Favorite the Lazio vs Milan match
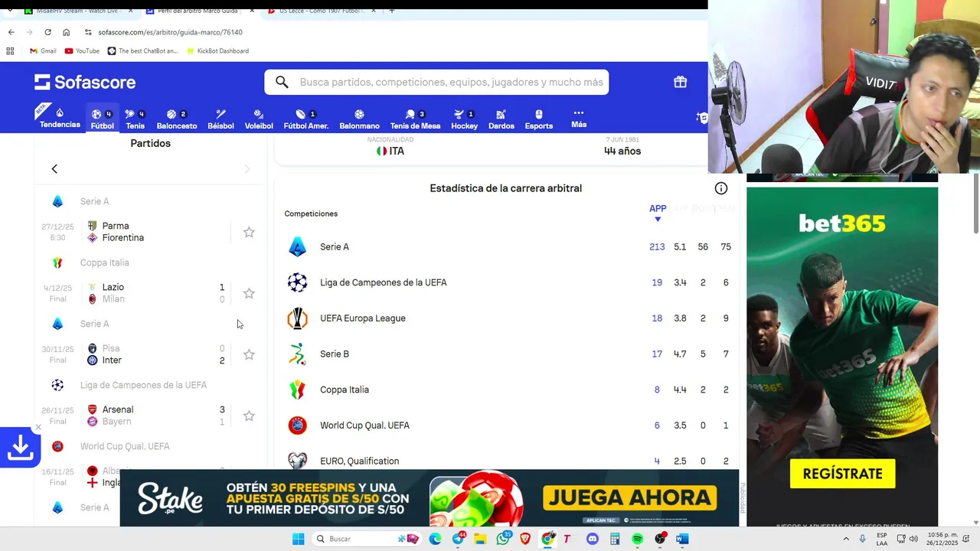This screenshot has height=551, width=980. (249, 293)
